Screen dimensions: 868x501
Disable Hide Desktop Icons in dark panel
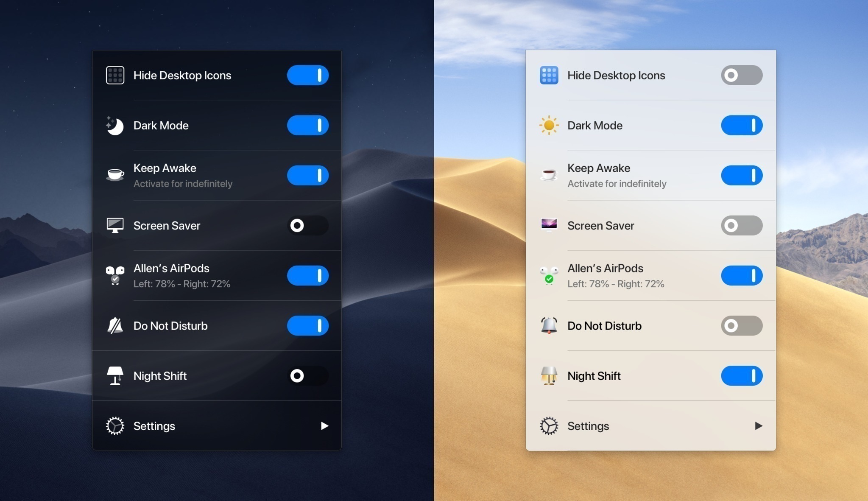308,76
